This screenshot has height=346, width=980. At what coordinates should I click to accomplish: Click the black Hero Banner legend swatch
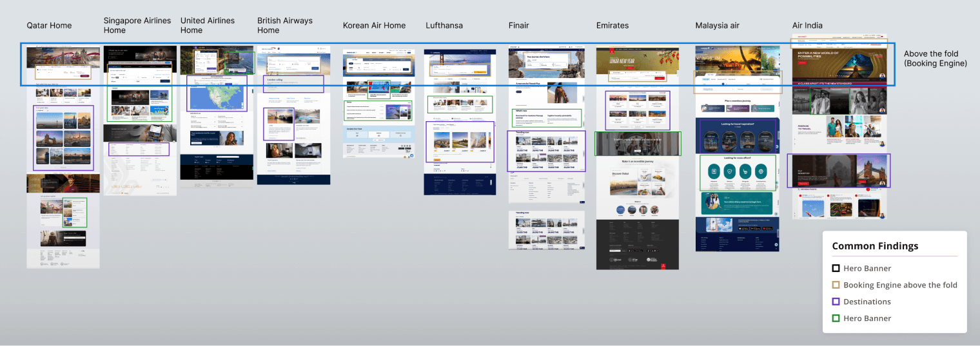coord(836,268)
